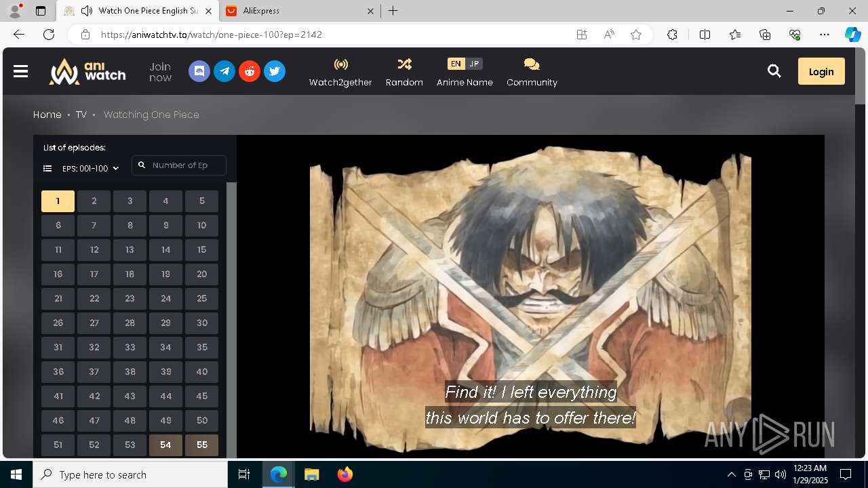Image resolution: width=868 pixels, height=488 pixels.
Task: Open File Explorer from the taskbar
Action: [x=311, y=474]
